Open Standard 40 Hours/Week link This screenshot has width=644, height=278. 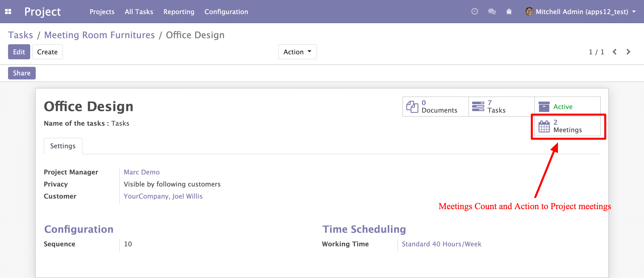click(441, 244)
